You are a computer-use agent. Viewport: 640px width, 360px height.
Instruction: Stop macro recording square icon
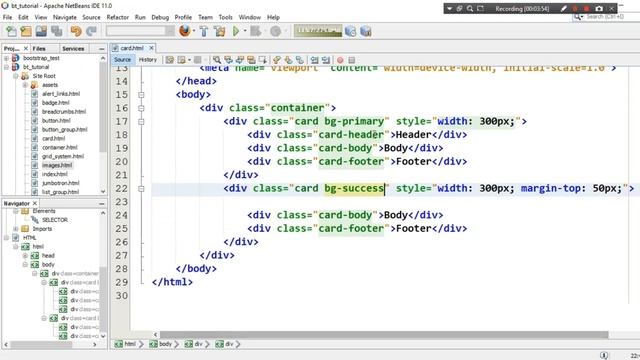click(351, 60)
